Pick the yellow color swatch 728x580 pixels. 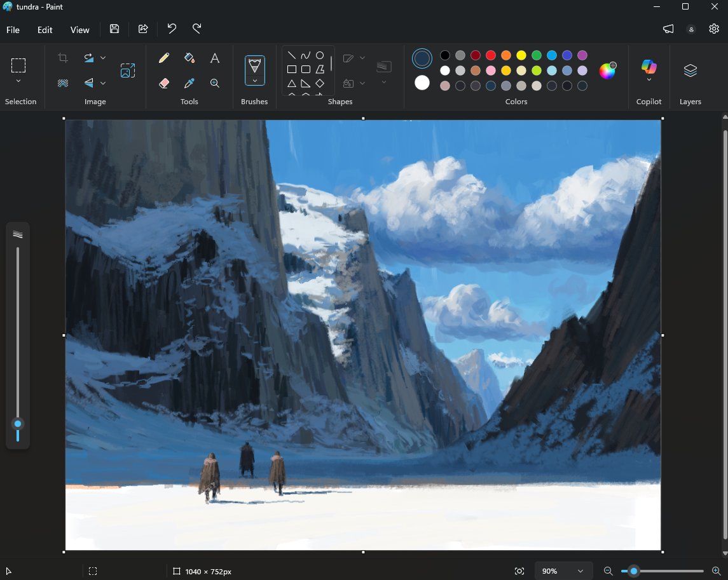521,56
